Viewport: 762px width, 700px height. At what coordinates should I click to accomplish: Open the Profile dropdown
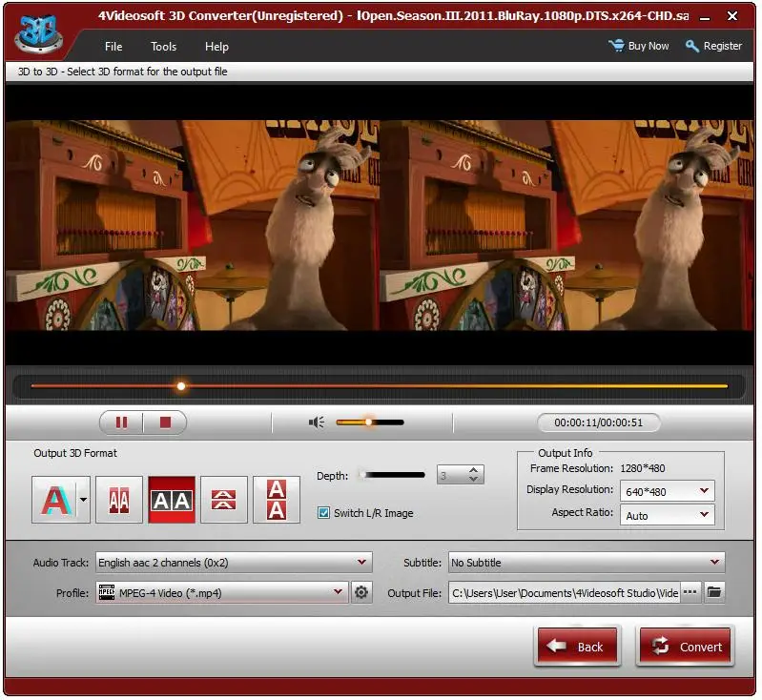click(x=222, y=592)
